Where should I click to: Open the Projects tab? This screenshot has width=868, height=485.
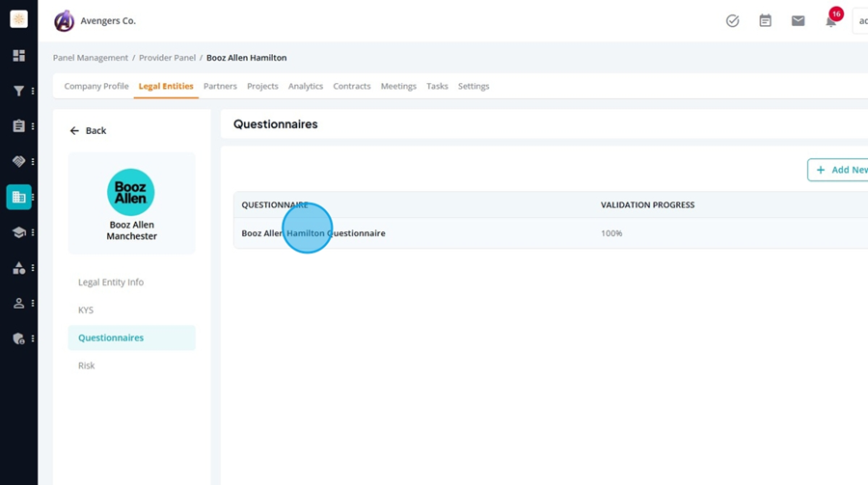coord(262,87)
